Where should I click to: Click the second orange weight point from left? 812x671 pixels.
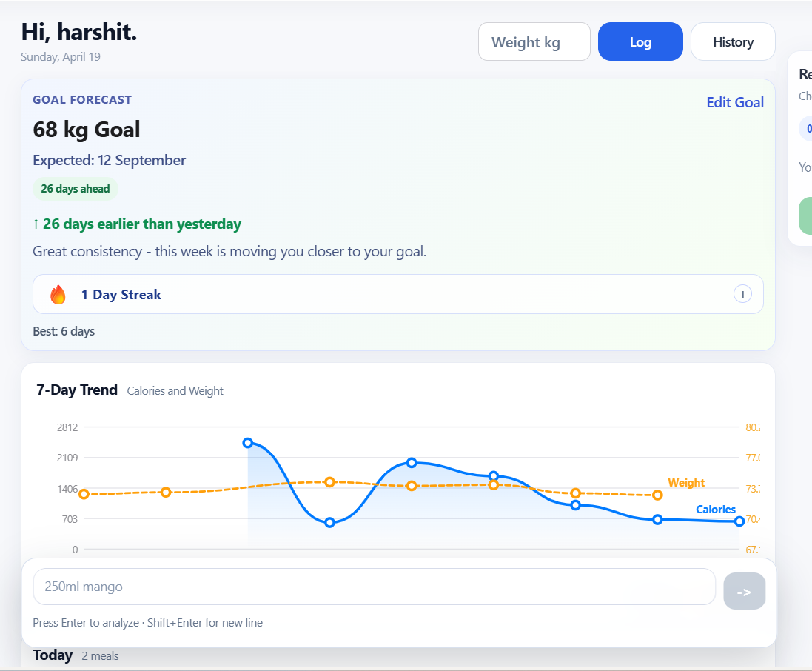pos(166,493)
